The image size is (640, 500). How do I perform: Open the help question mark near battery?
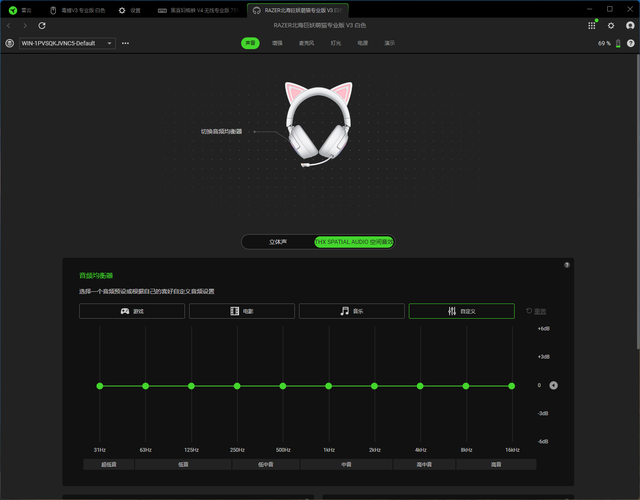click(x=631, y=43)
